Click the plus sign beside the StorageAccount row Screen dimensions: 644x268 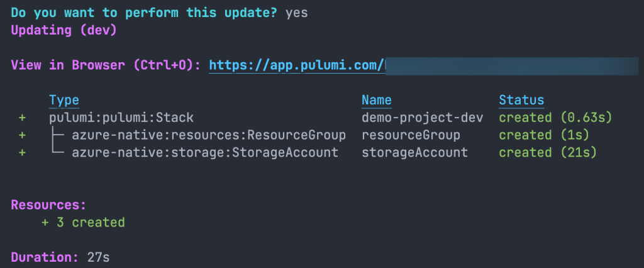click(x=22, y=152)
